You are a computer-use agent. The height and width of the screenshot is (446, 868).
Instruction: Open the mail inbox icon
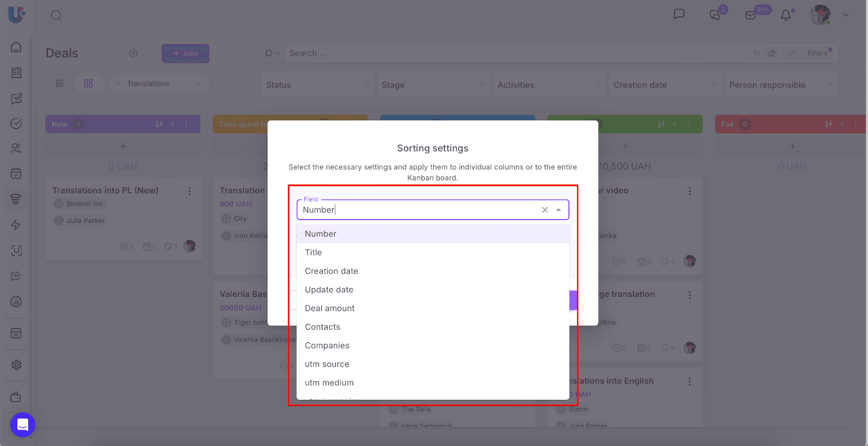751,15
